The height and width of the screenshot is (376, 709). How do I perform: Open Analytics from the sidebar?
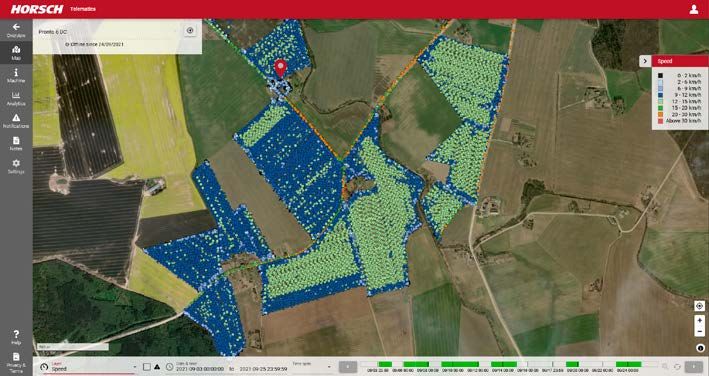[16, 99]
